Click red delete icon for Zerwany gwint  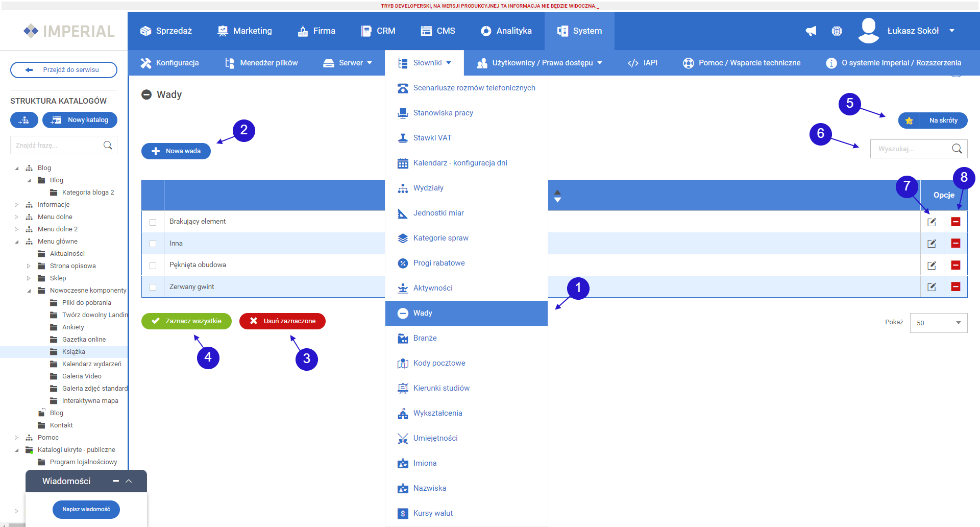955,286
